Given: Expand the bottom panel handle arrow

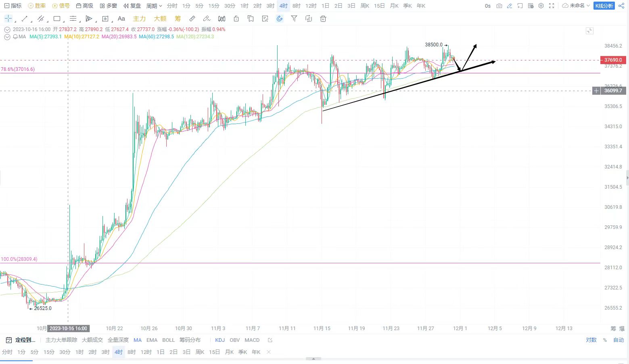Looking at the screenshot, I should point(313,358).
